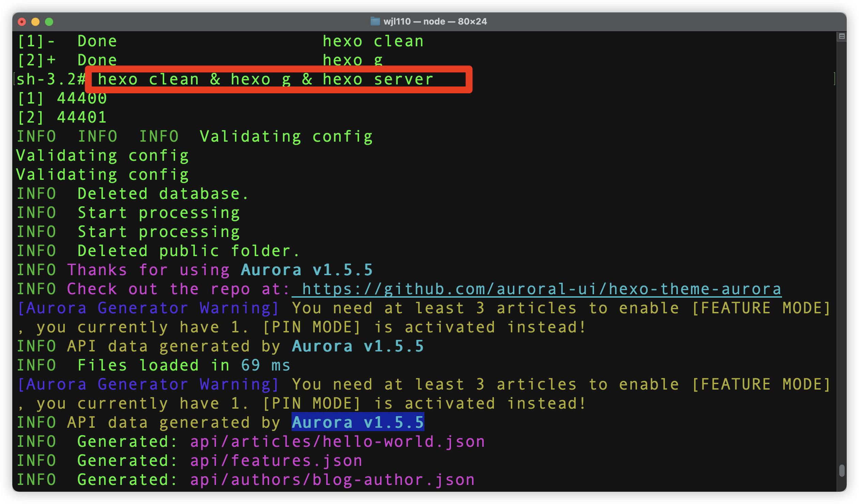Open the hexo-theme-aurora GitHub link
Image resolution: width=859 pixels, height=504 pixels.
click(x=541, y=289)
